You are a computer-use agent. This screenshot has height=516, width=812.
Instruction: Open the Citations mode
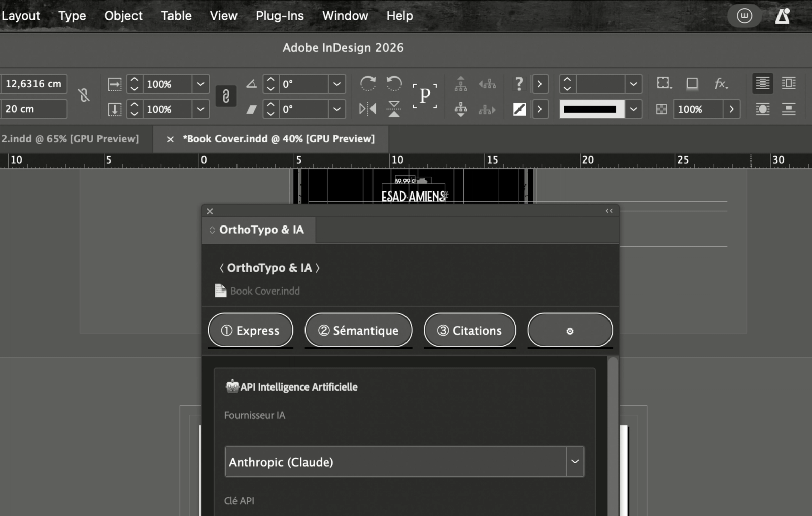470,330
